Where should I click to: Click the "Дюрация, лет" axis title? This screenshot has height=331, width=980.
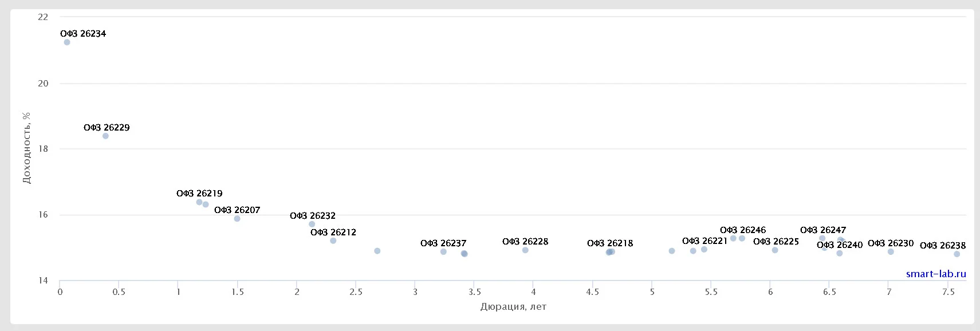513,307
